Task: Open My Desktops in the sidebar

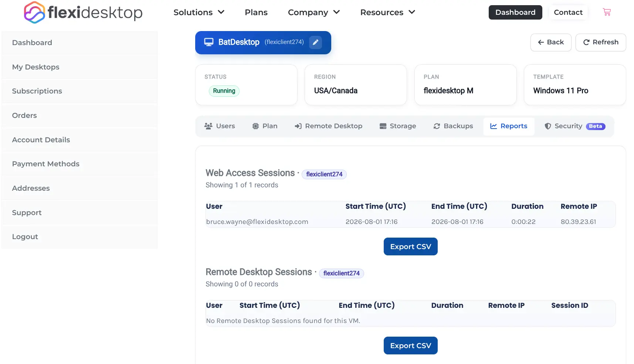Action: pos(79,67)
